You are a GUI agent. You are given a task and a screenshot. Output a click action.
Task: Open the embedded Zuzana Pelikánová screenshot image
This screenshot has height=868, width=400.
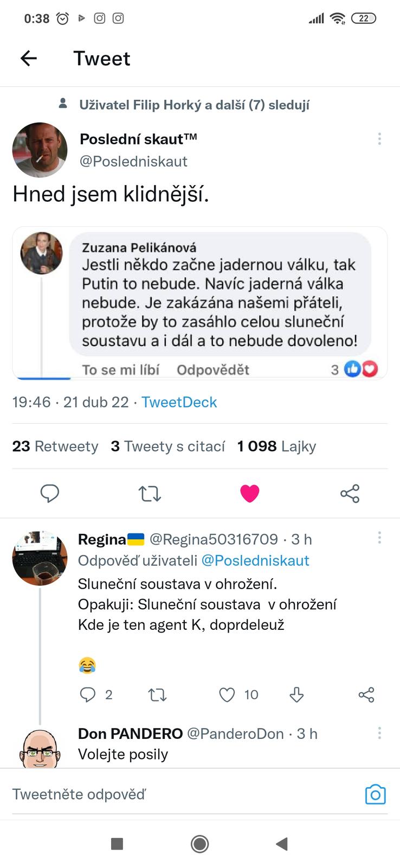click(199, 303)
